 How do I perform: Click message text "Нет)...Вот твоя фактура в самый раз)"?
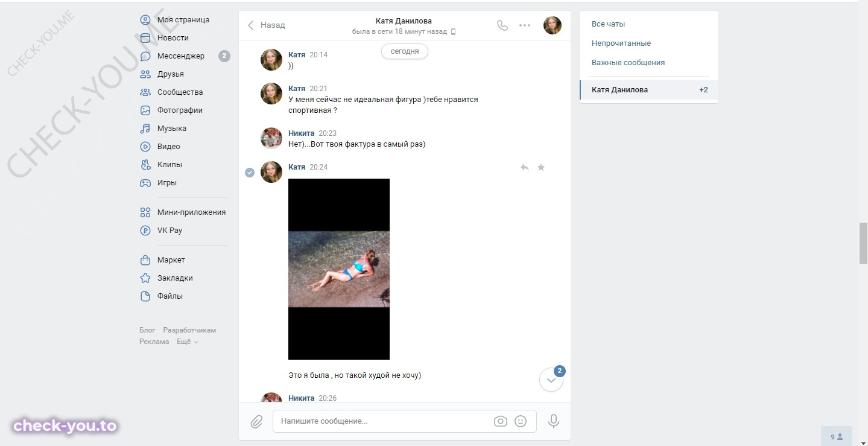tap(357, 144)
